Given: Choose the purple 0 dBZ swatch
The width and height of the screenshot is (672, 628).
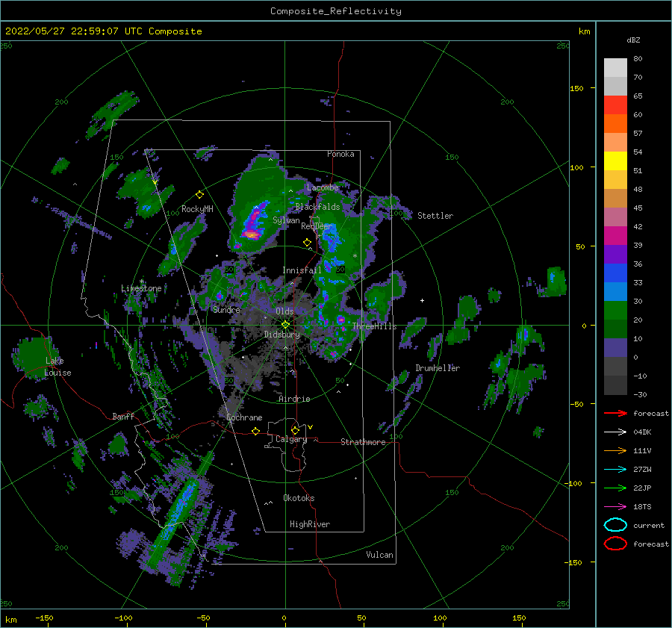Looking at the screenshot, I should coord(615,348).
